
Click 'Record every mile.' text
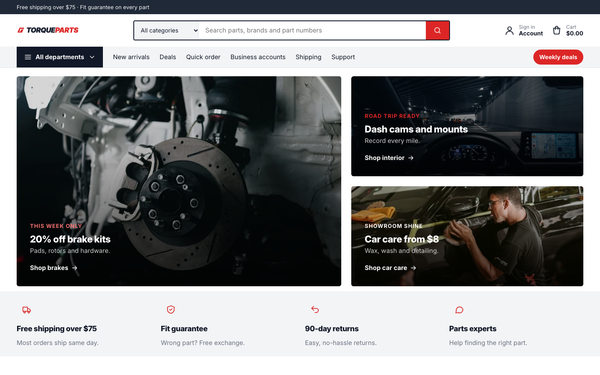[x=392, y=141]
